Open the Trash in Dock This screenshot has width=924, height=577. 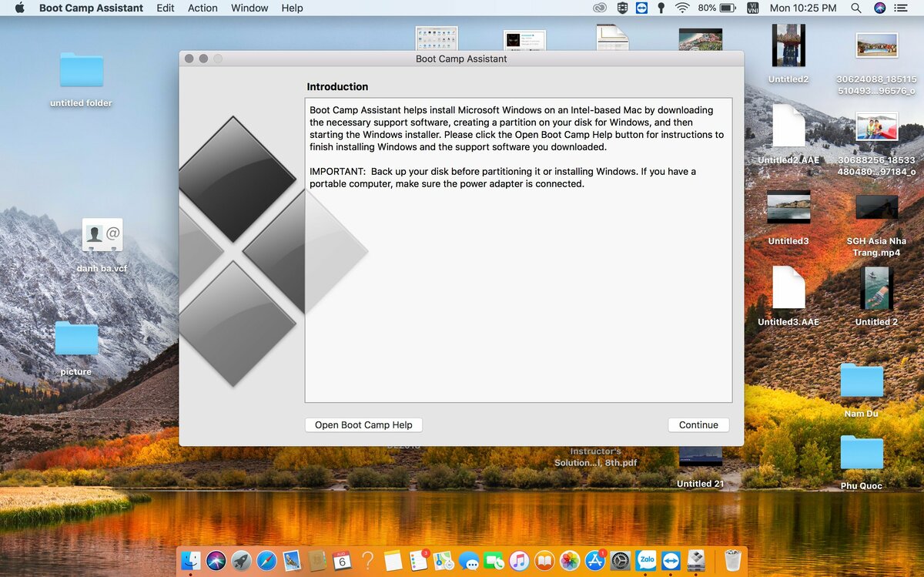[732, 560]
